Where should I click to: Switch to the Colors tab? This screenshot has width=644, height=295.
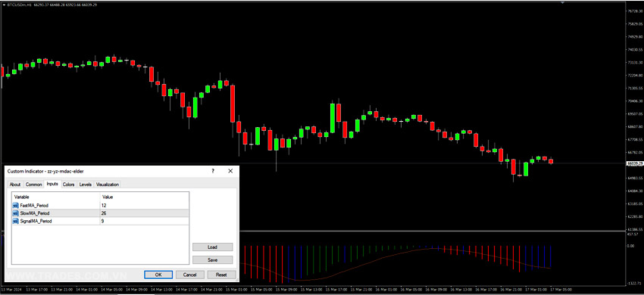(69, 185)
